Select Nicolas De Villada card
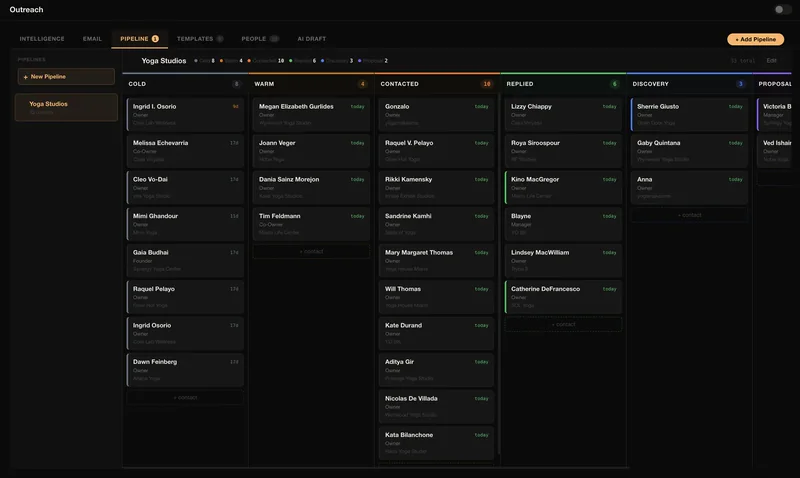This screenshot has height=478, width=800. [x=436, y=407]
